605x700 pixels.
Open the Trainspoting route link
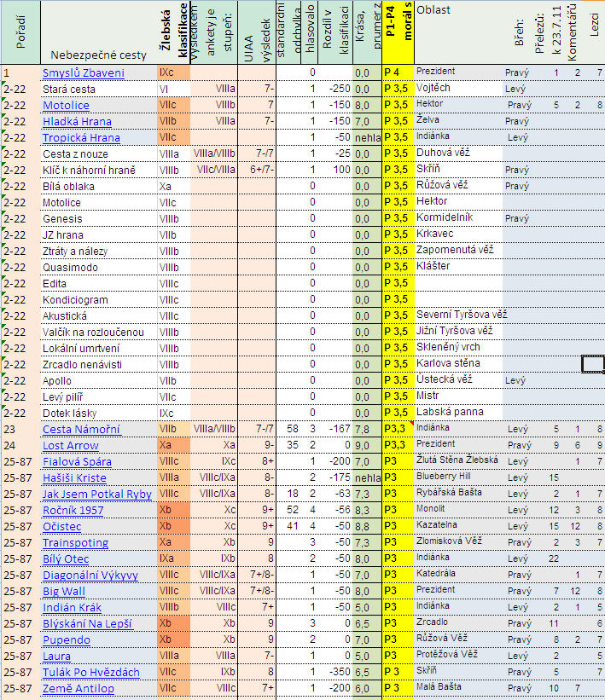(x=75, y=543)
